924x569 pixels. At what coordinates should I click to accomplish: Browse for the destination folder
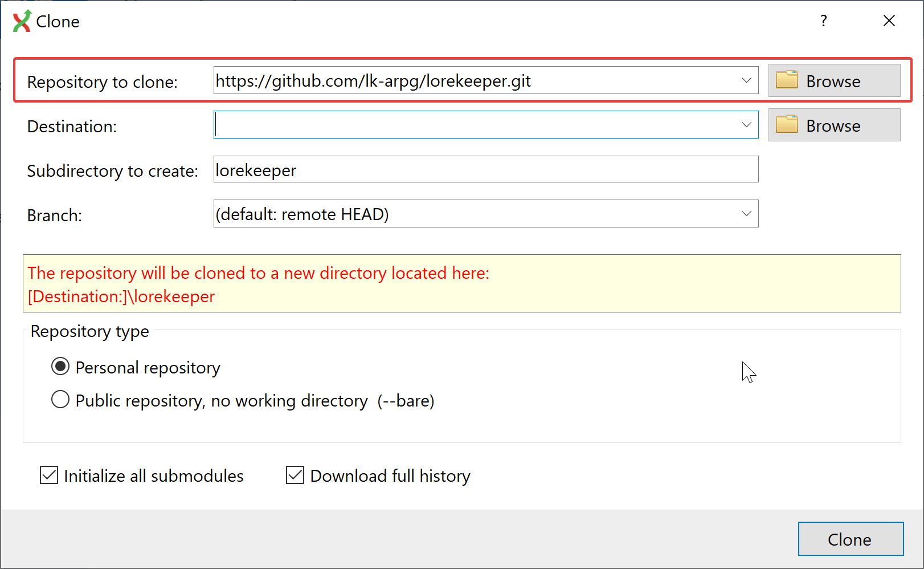click(833, 125)
